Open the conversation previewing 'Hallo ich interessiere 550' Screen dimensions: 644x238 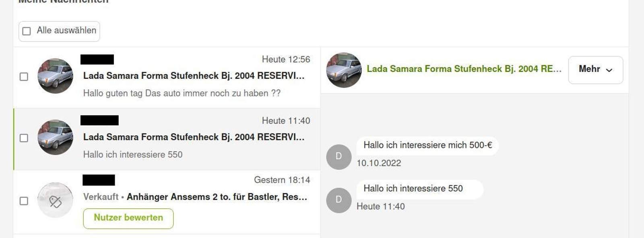click(132, 155)
